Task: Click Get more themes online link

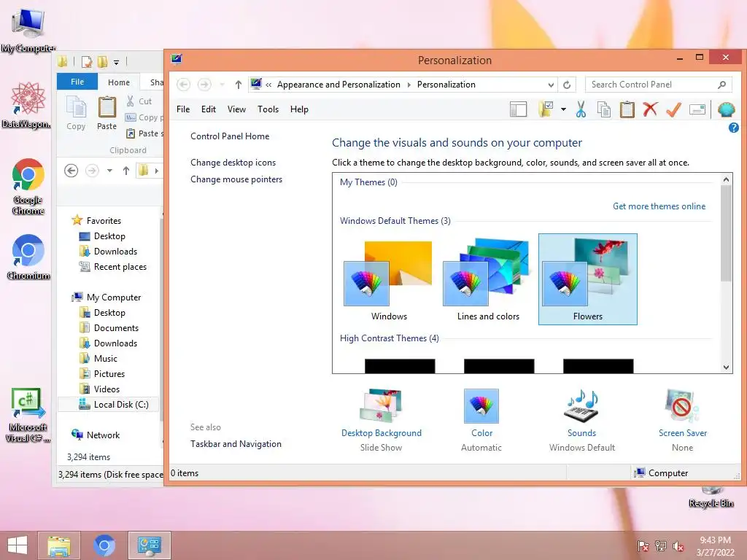Action: (659, 206)
